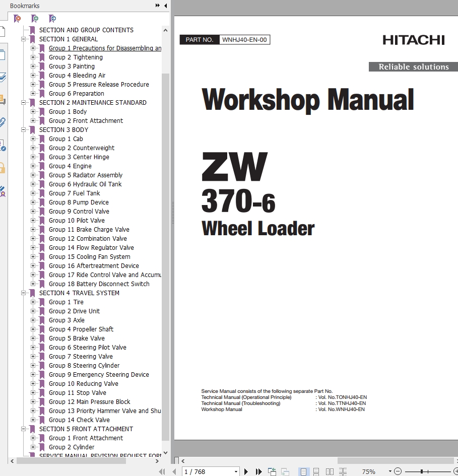Zoom out with the minus button
458x476 pixels.
[x=398, y=471]
